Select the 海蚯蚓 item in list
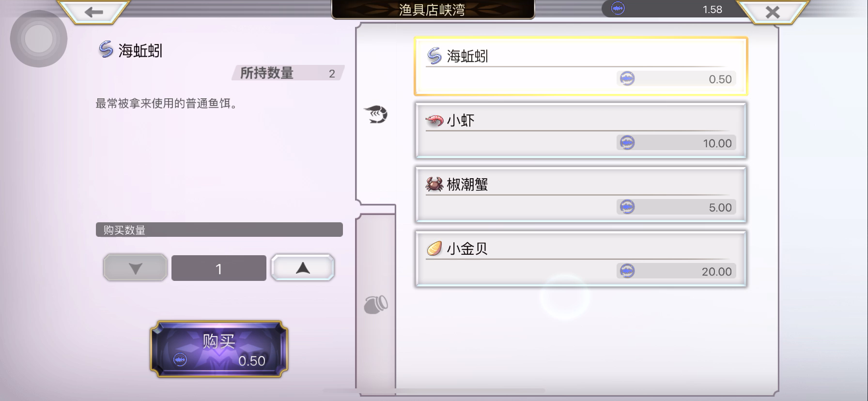The height and width of the screenshot is (401, 868). click(x=581, y=66)
